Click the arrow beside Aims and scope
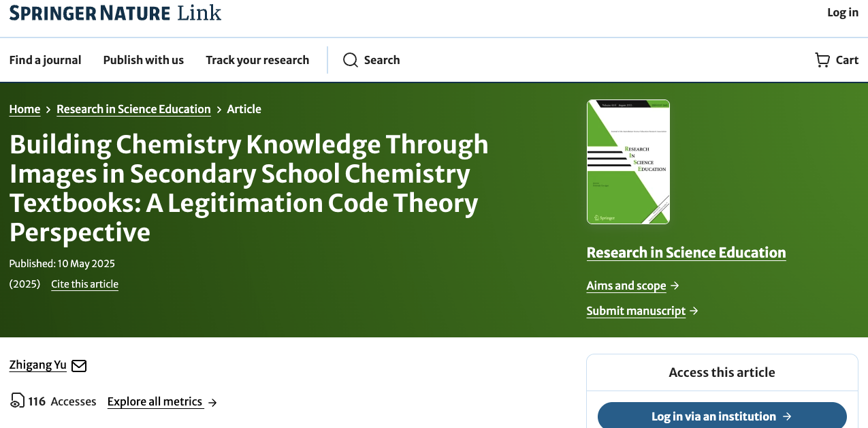This screenshot has height=428, width=868. pyautogui.click(x=675, y=286)
